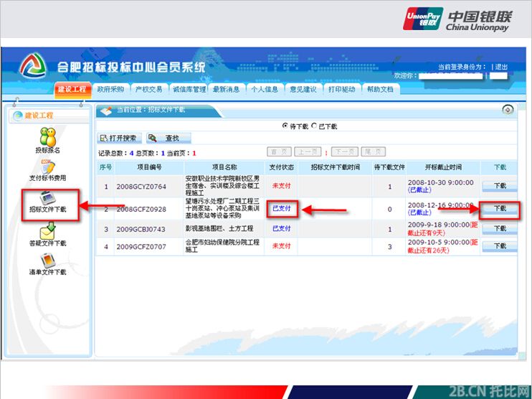Go to the 个人信息 tab
Screen dimensions: 532x399
264,90
